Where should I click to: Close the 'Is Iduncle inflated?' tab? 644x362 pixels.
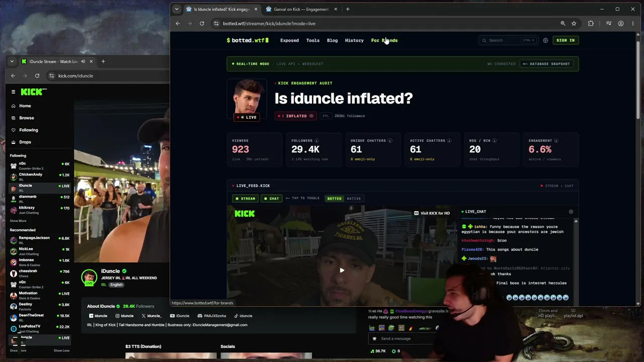coord(256,9)
